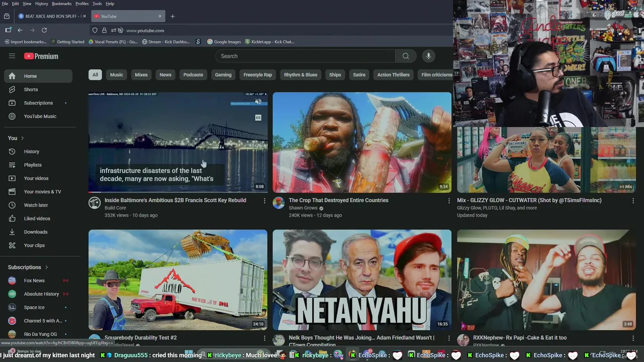Open Subscriptions in the sidebar
Screen dimensions: 644x362
[38, 103]
